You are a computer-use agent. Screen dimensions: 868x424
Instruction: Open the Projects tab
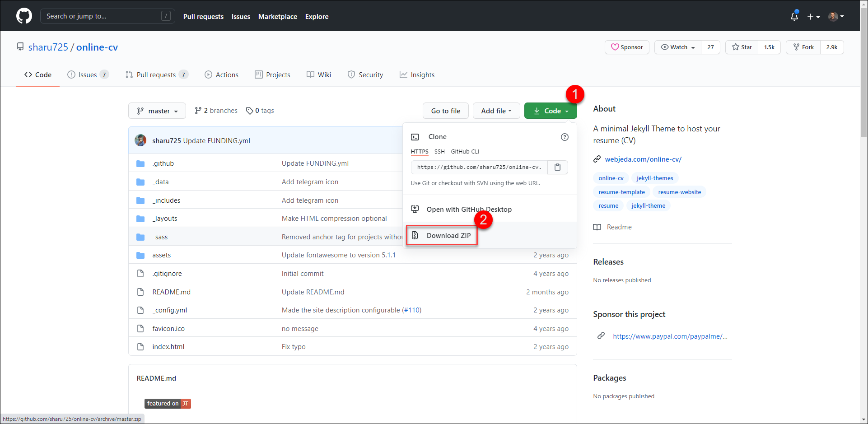(272, 75)
